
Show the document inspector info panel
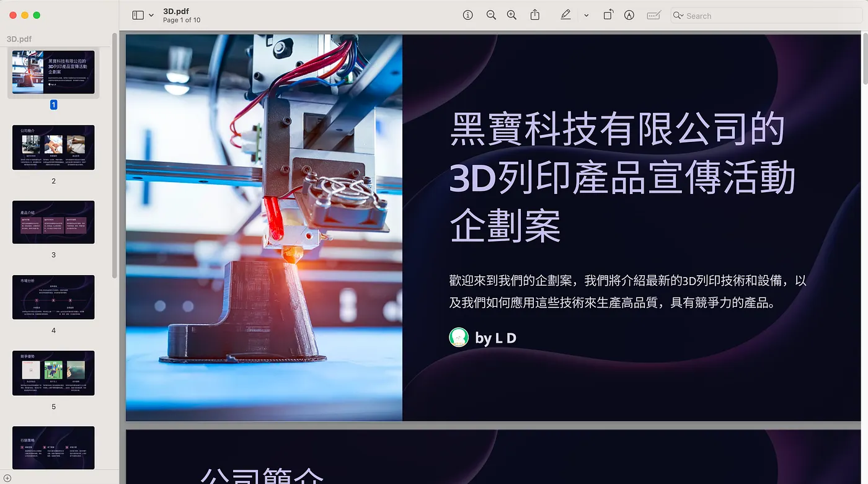[x=468, y=15]
